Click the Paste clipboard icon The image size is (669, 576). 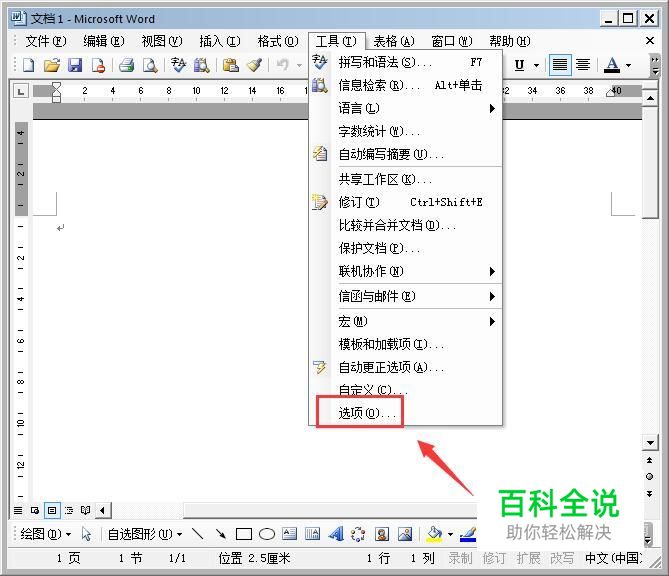(230, 65)
